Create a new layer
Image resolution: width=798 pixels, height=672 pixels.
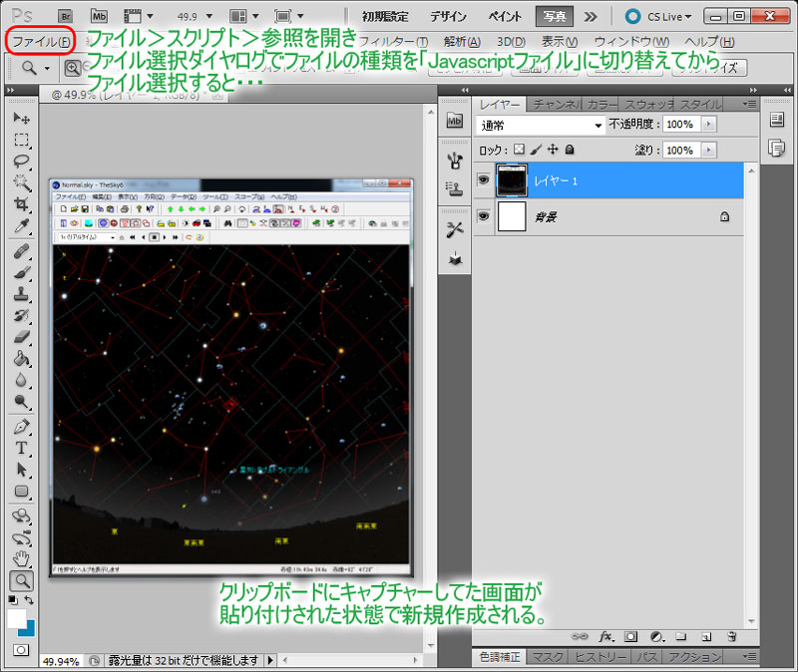tap(706, 636)
